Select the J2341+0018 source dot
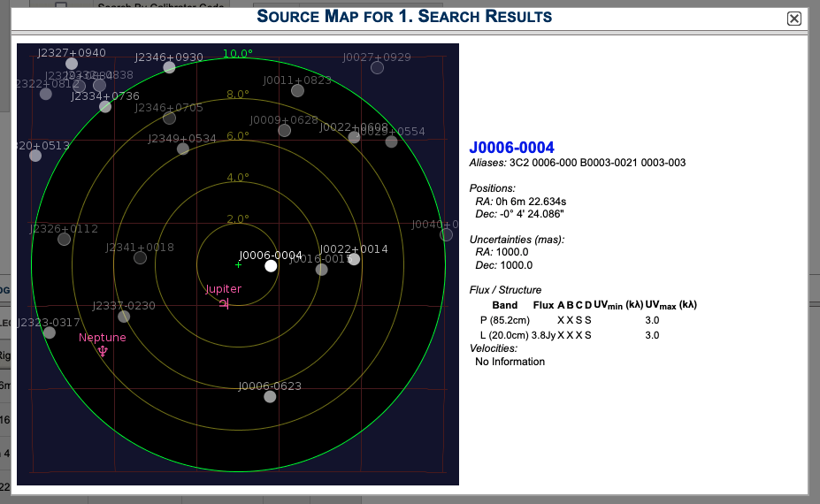The image size is (820, 504). [x=140, y=257]
